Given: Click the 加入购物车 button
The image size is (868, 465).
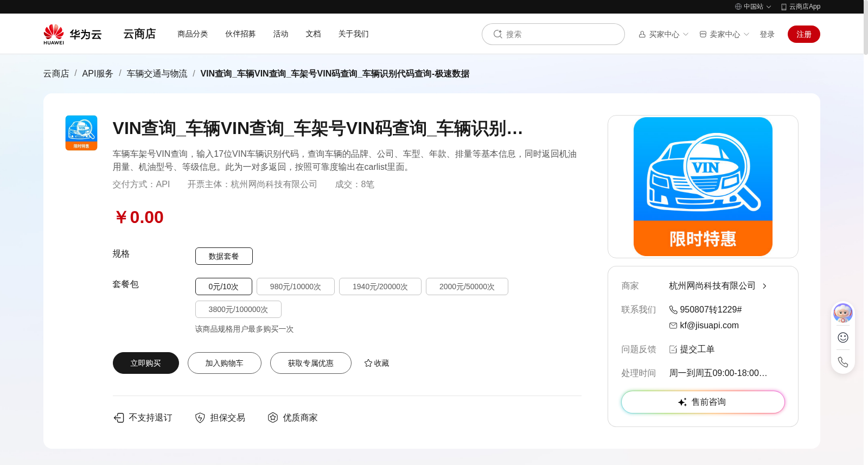Looking at the screenshot, I should pyautogui.click(x=225, y=363).
